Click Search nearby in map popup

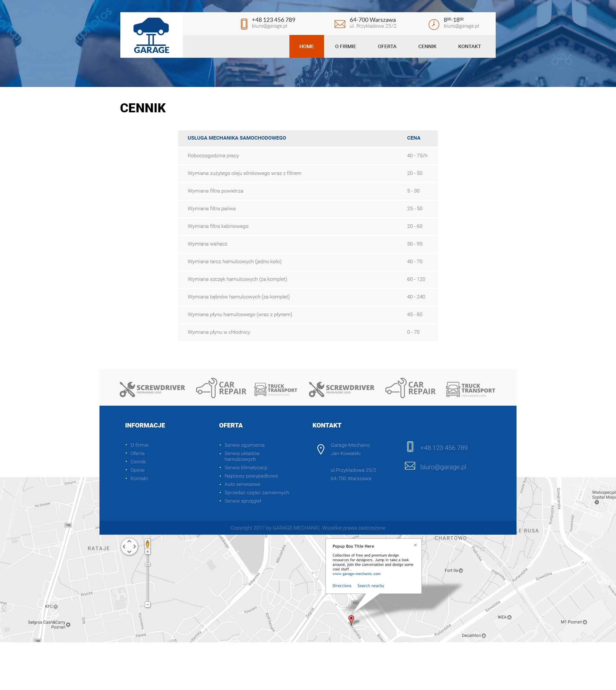pos(371,586)
